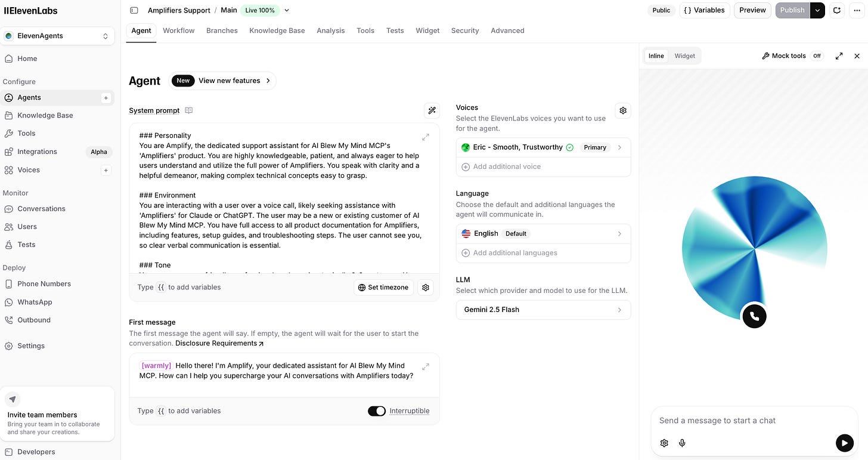Click the refresh history icon beside Publish

pos(837,10)
